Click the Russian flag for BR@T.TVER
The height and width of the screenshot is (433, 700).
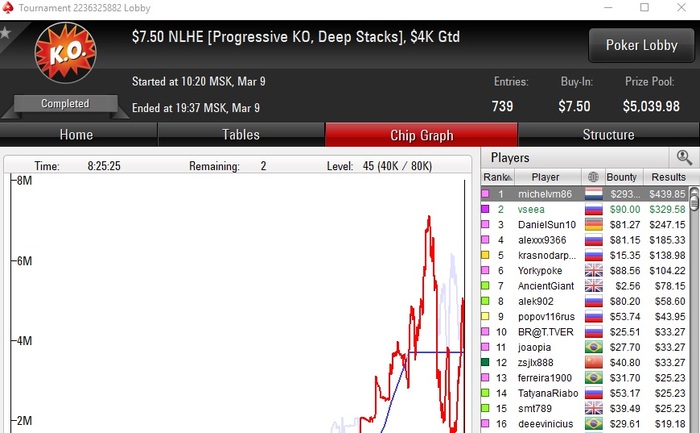coord(594,332)
